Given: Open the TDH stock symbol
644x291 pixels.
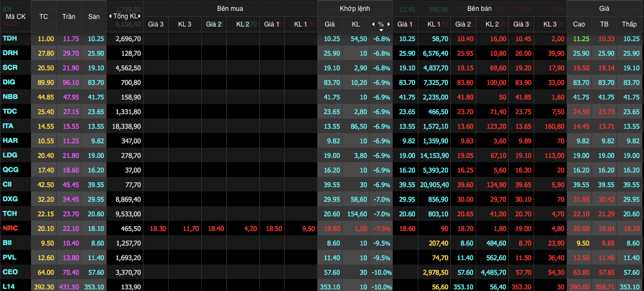Looking at the screenshot, I should point(10,38).
